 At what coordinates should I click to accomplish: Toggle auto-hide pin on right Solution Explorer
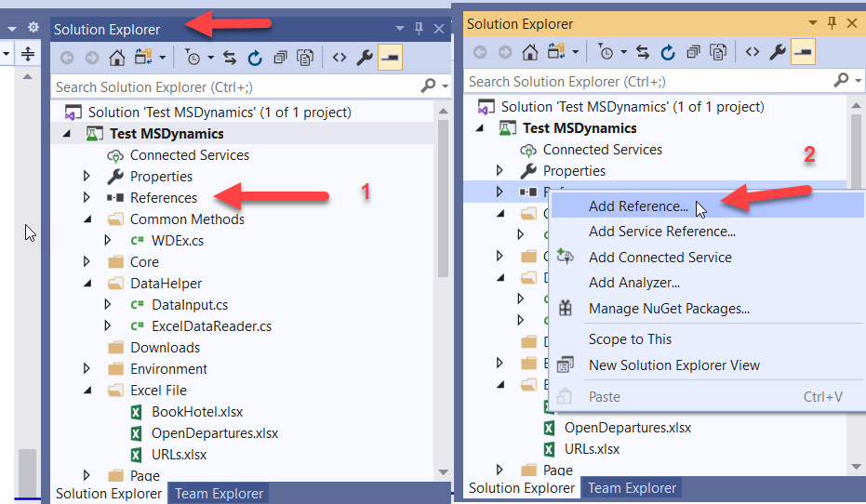tap(833, 23)
